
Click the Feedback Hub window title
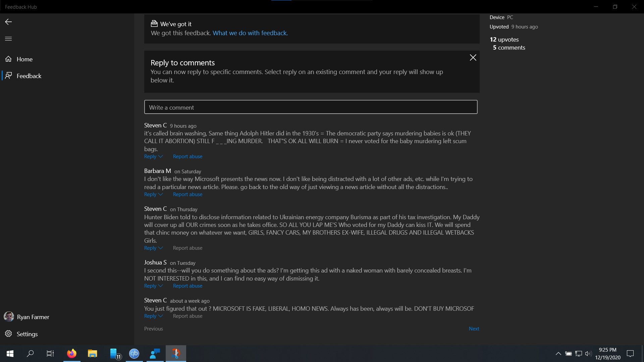pos(21,7)
